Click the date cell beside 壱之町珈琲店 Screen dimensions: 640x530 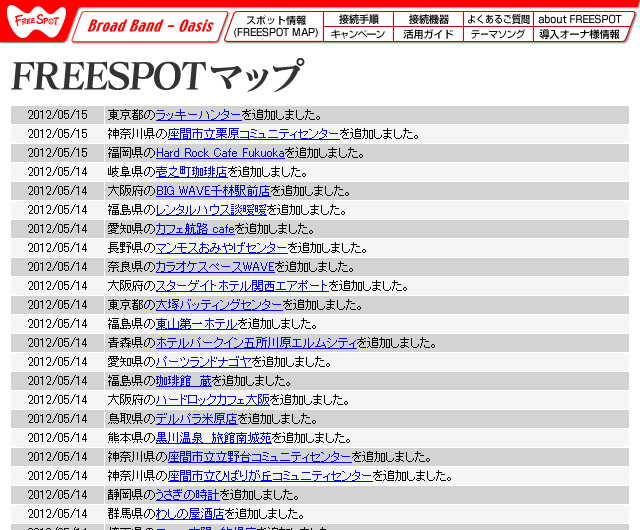58,172
